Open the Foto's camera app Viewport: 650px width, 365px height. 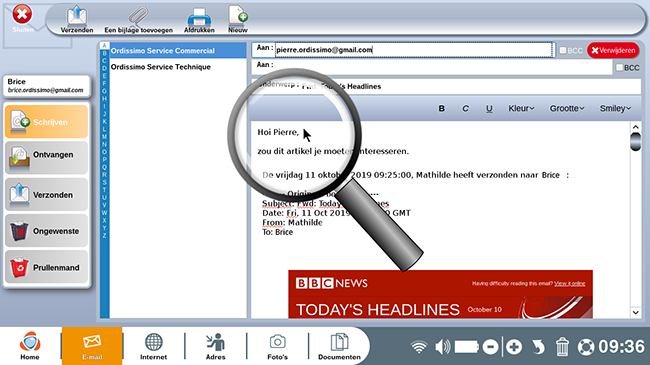coord(277,346)
